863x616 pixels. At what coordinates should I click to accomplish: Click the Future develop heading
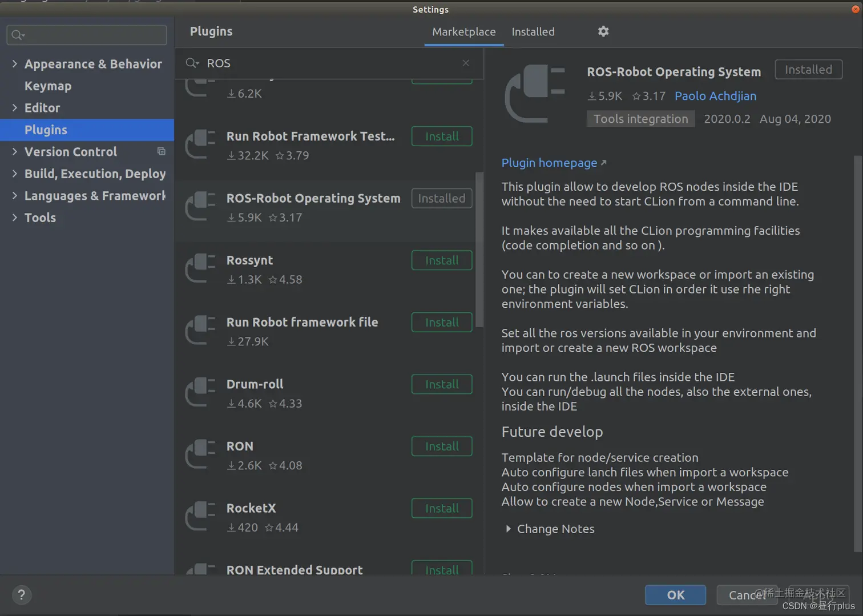pos(552,432)
